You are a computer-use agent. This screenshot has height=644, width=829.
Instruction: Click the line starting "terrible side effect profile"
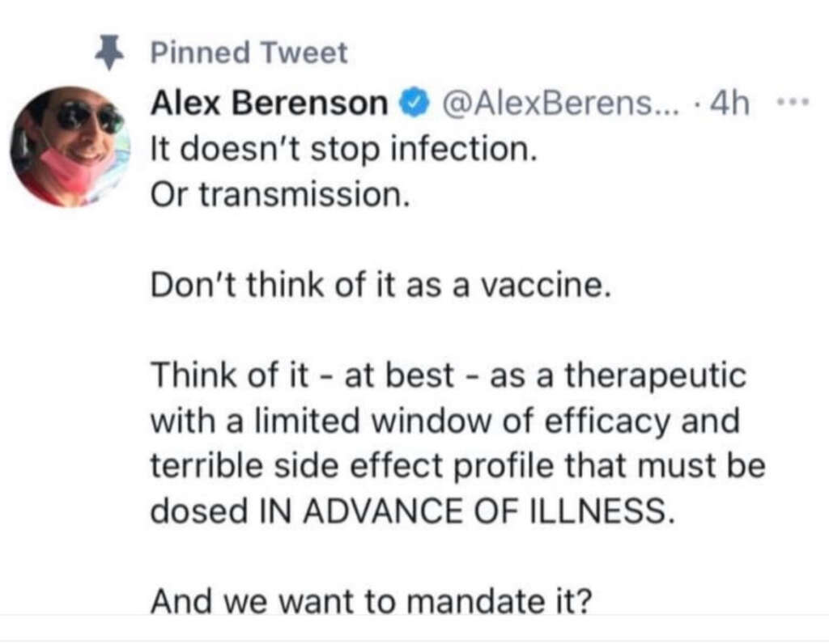point(458,468)
